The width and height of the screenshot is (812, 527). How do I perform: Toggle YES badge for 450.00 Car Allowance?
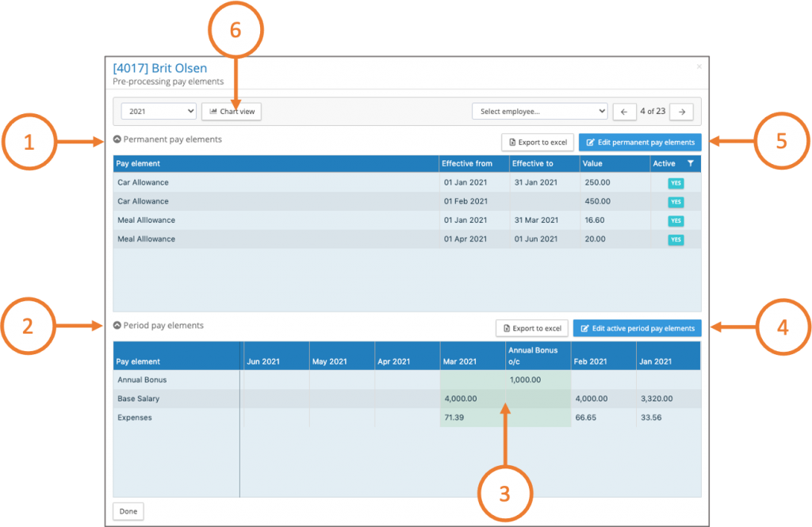tap(676, 202)
